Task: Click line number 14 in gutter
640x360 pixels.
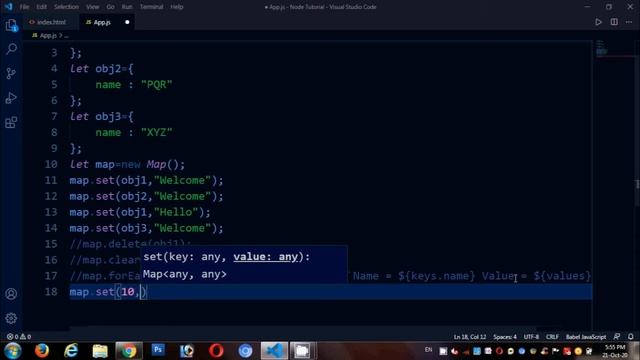Action: [51, 228]
